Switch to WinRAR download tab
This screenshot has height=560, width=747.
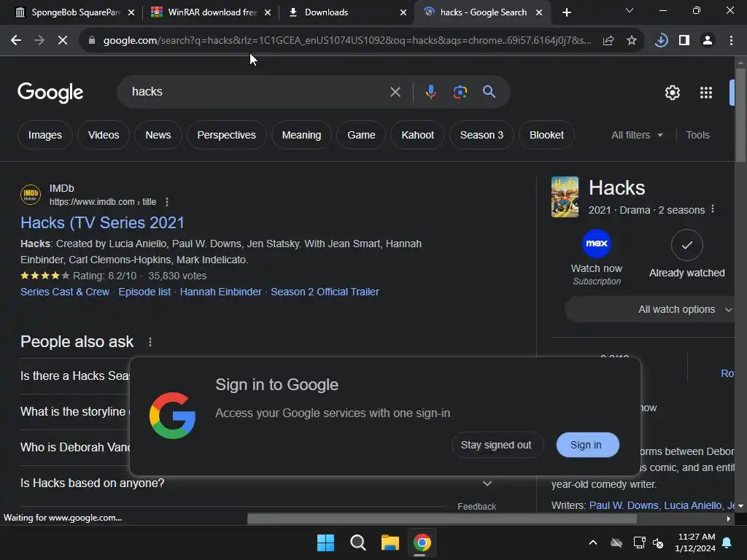point(211,12)
